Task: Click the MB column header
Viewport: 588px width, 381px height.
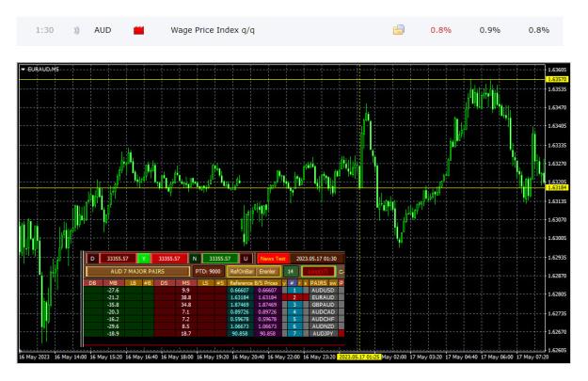Action: 113,283
